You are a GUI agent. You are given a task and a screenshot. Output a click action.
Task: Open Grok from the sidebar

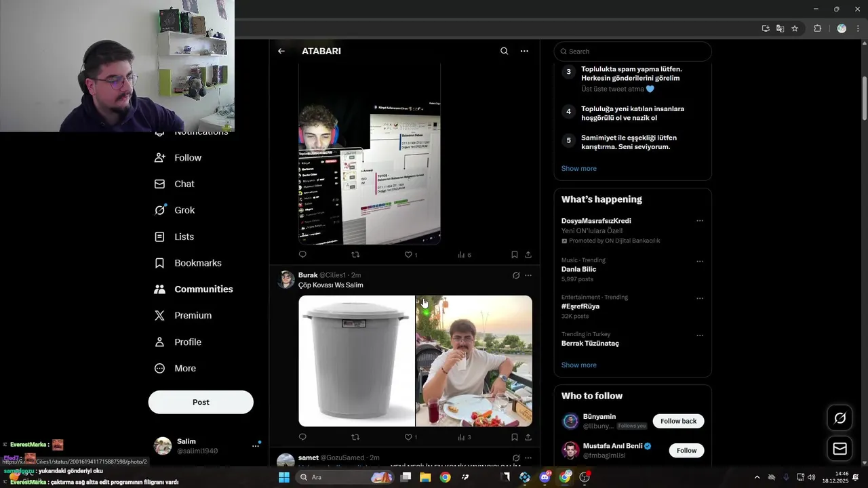click(175, 210)
